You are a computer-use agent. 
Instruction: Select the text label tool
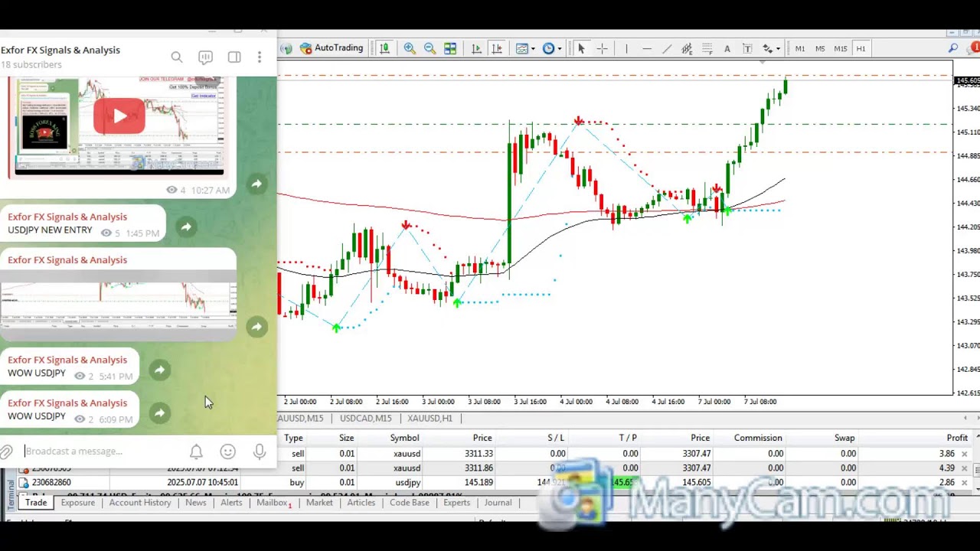[x=747, y=48]
